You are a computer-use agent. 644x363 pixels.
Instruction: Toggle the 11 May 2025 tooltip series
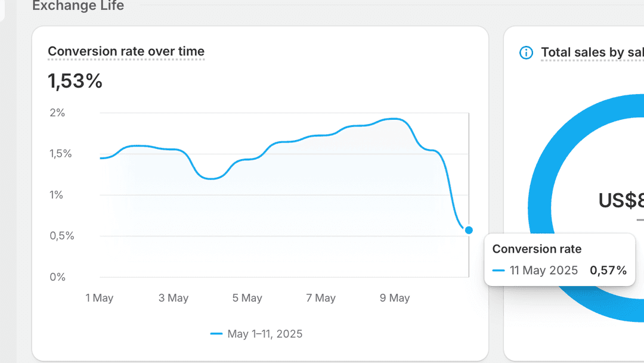543,270
